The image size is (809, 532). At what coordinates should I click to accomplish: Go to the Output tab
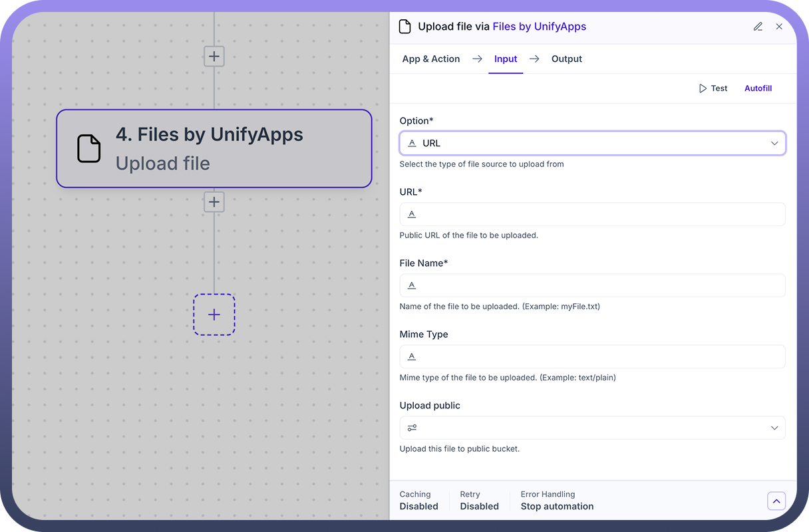pos(567,59)
